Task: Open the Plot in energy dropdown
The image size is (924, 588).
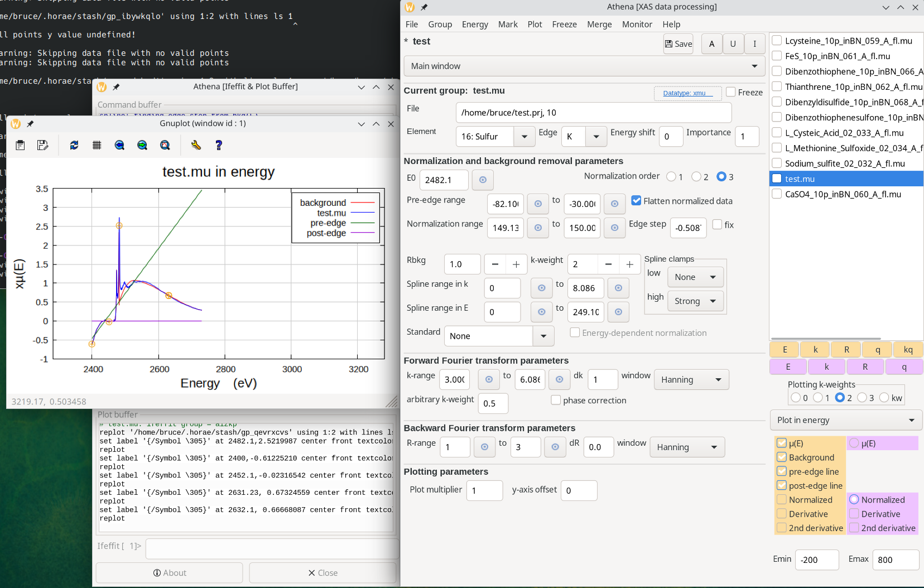Action: [846, 420]
